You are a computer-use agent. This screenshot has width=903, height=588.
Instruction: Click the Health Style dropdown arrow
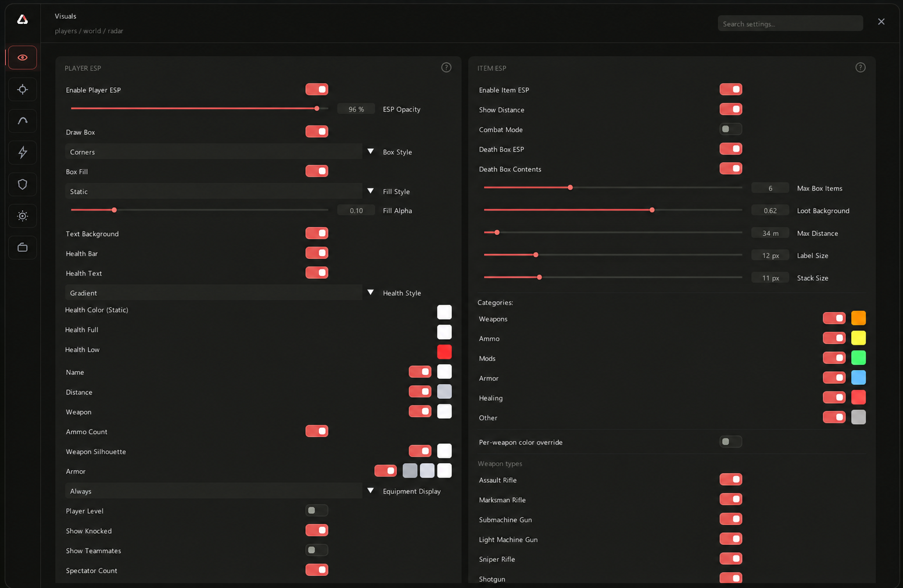click(x=370, y=293)
